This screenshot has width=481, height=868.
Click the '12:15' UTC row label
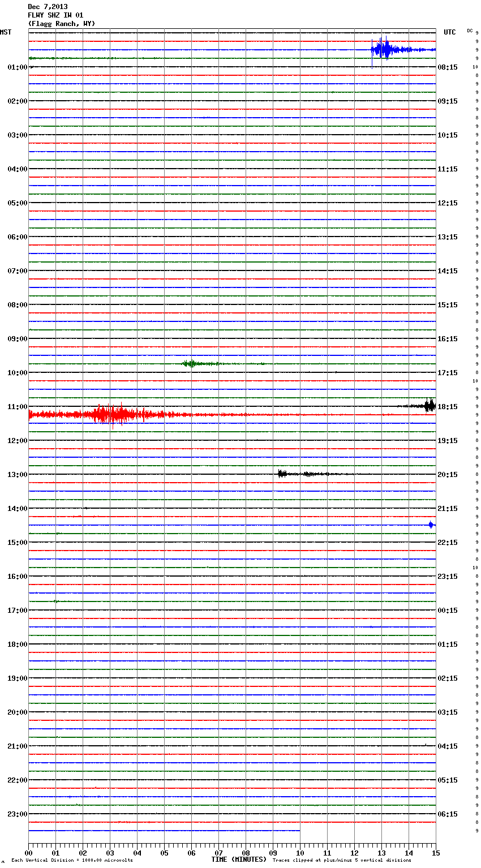pos(448,203)
